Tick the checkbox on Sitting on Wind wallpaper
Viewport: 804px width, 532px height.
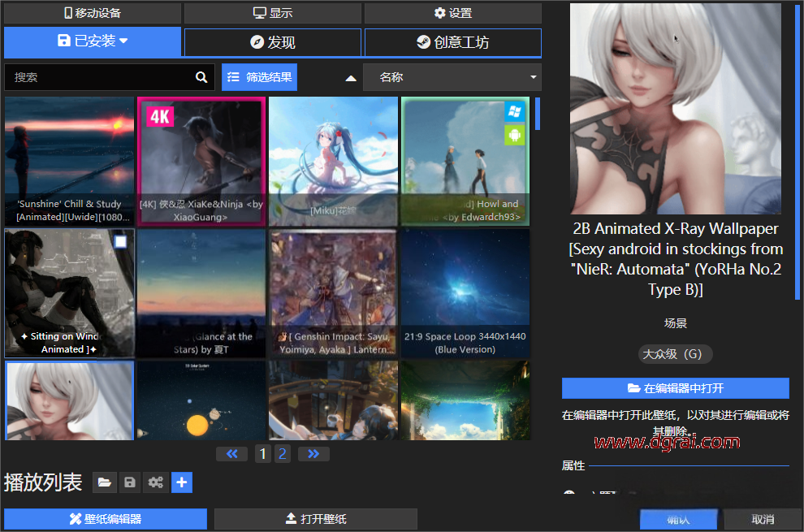120,241
